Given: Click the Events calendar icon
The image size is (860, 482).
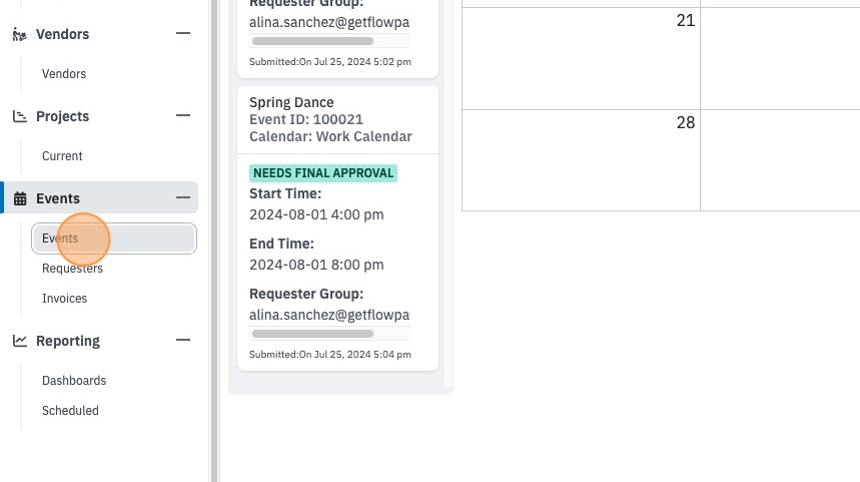Looking at the screenshot, I should point(20,199).
